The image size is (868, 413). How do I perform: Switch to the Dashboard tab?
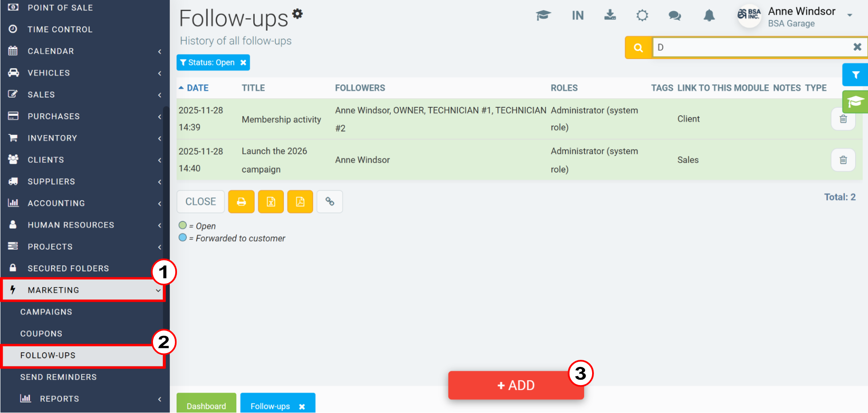point(206,405)
